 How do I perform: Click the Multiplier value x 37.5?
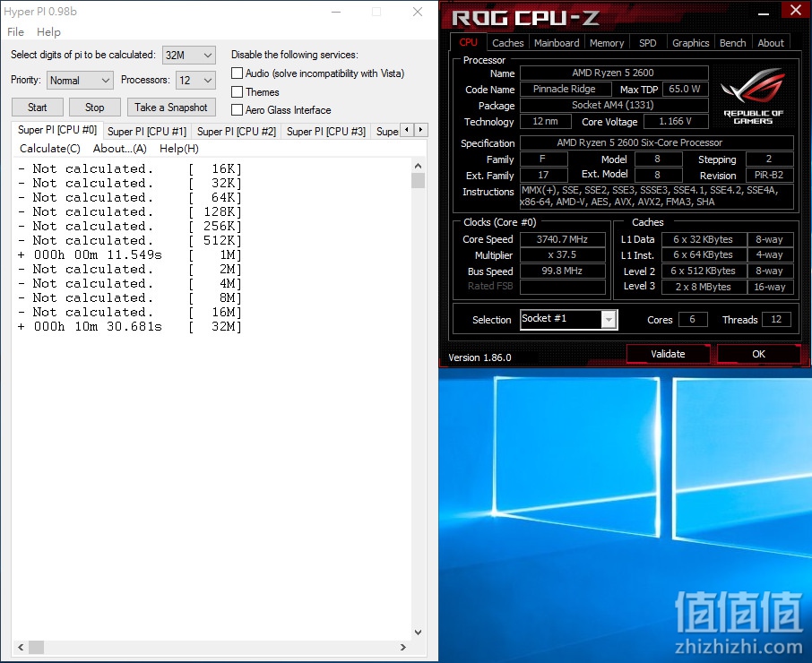point(562,255)
